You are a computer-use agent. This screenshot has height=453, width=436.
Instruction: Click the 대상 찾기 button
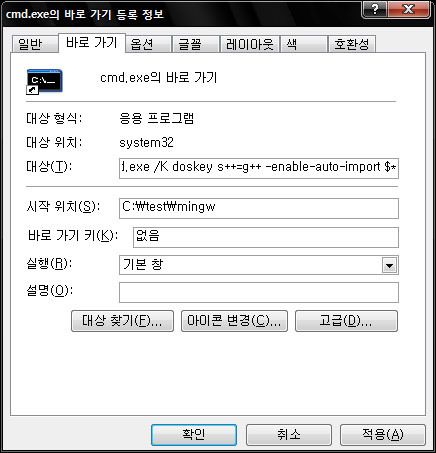(122, 321)
